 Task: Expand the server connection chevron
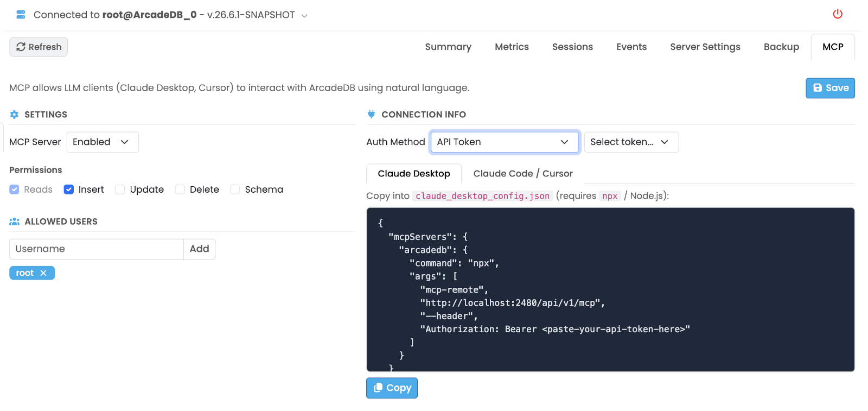(304, 16)
